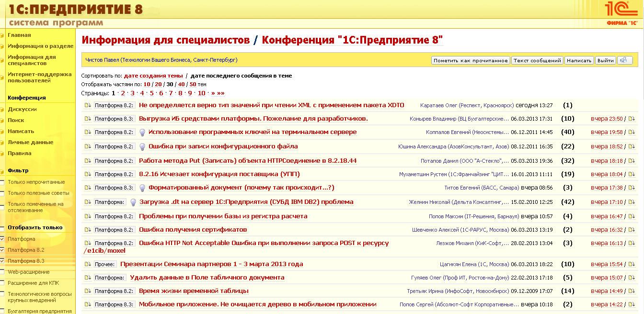Click the 1C firm logo in header

coord(621,12)
